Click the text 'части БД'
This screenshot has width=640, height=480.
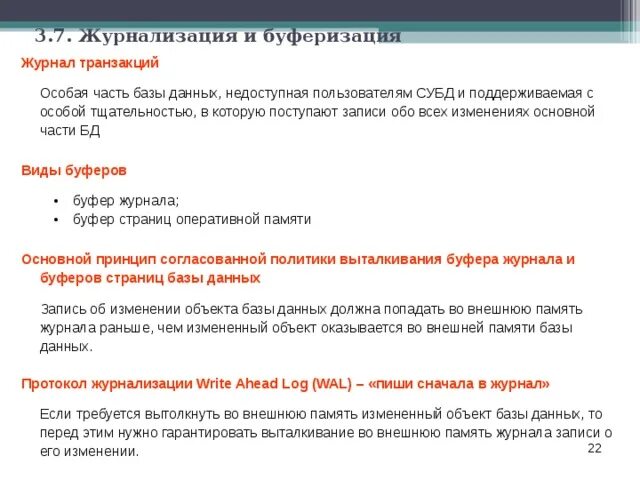70,131
